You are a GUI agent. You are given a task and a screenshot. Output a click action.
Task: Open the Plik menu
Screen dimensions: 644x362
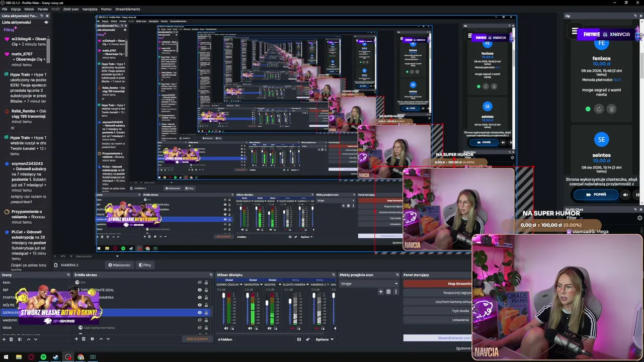tap(5, 9)
